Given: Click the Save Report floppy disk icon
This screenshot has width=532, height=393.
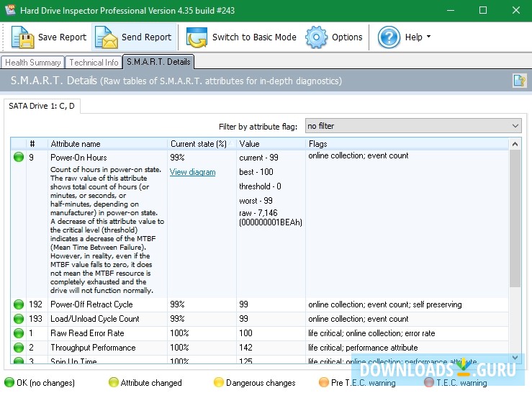Looking at the screenshot, I should 22,37.
